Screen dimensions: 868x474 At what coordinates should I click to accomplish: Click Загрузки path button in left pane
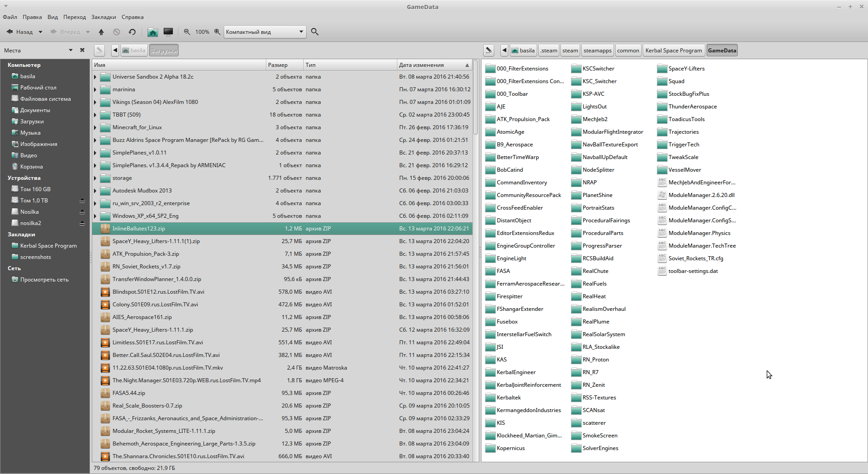click(164, 51)
